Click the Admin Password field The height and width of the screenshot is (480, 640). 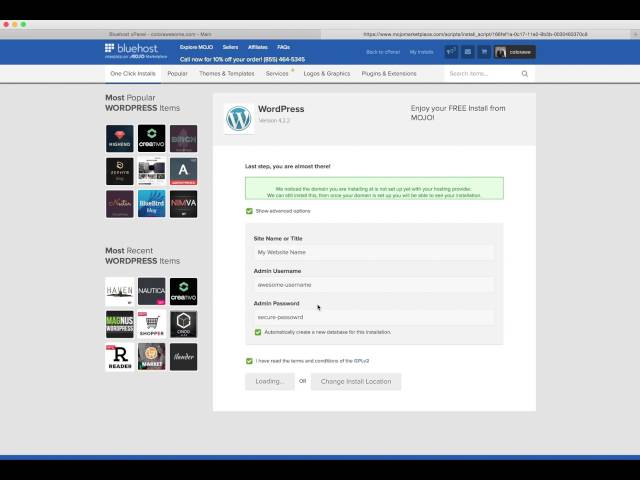pos(373,317)
